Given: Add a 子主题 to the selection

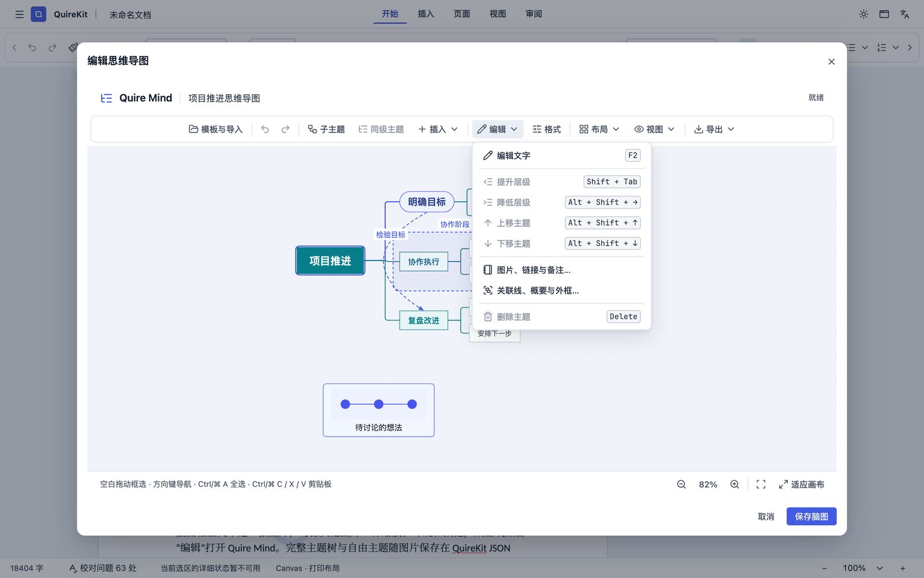Looking at the screenshot, I should pos(326,129).
